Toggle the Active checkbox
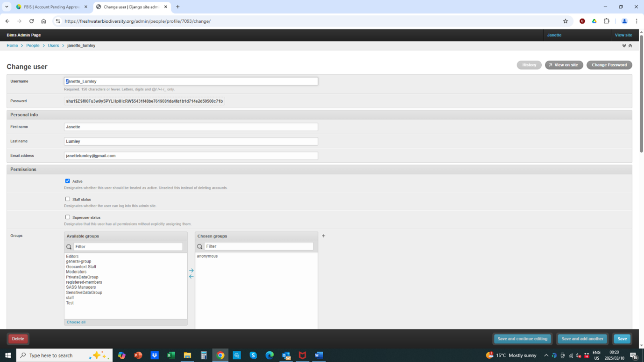Viewport: 644px width, 362px height. coord(68,181)
